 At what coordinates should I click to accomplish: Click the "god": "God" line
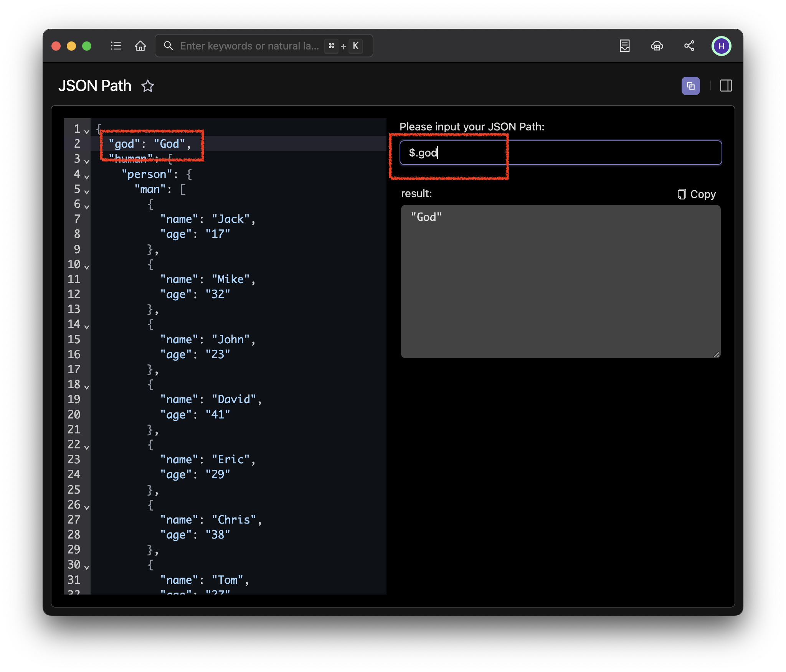pyautogui.click(x=150, y=144)
